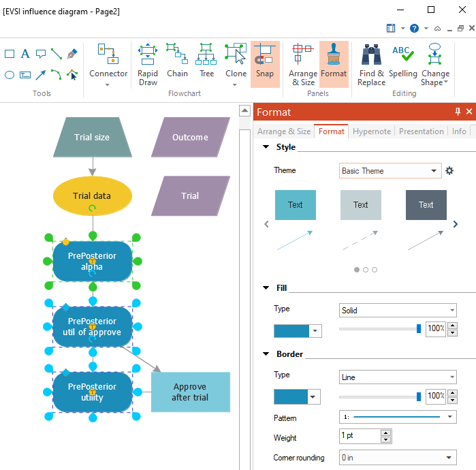Select the Arc tool
This screenshot has width=476, height=470.
(x=57, y=75)
